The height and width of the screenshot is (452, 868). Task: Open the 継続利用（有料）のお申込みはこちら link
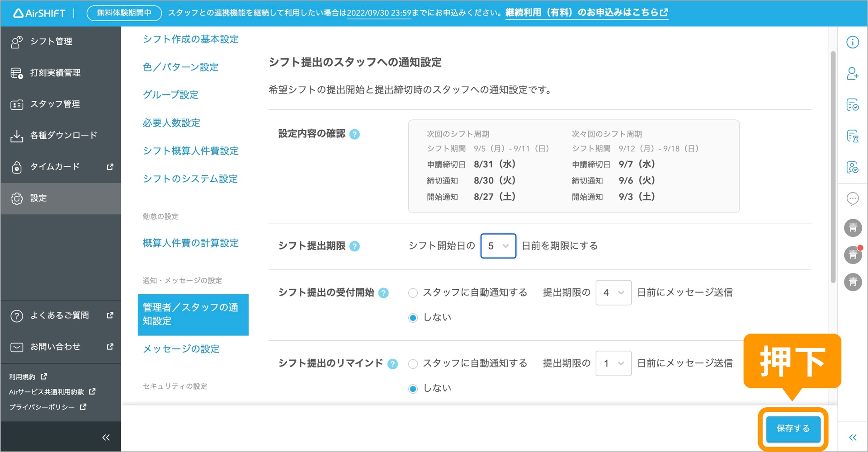tap(586, 13)
